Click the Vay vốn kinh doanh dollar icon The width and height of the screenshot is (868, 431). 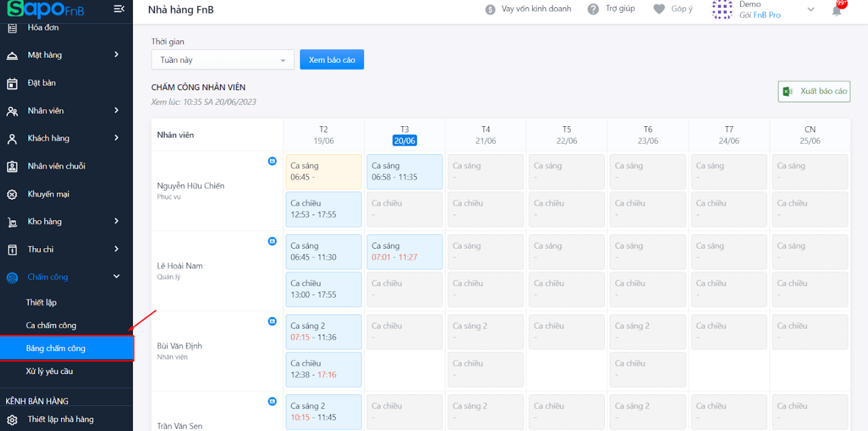click(x=490, y=9)
